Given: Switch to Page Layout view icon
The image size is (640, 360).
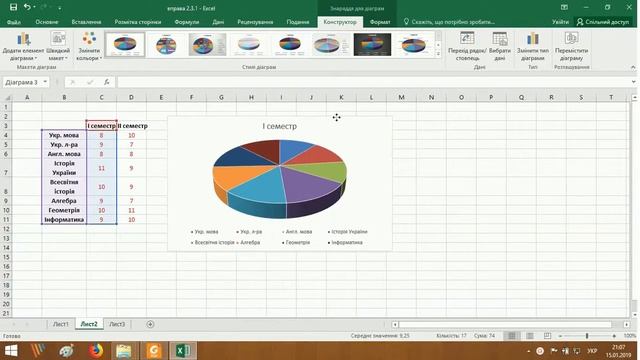Looking at the screenshot, I should (x=529, y=336).
